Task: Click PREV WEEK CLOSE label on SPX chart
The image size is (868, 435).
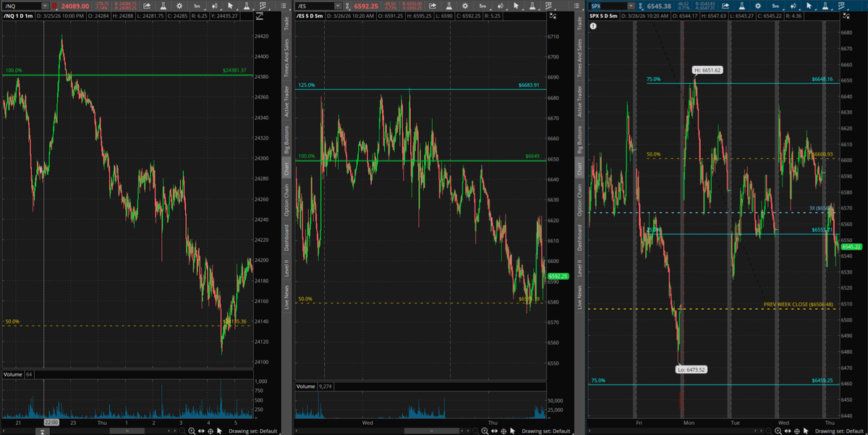Action: pyautogui.click(x=798, y=304)
